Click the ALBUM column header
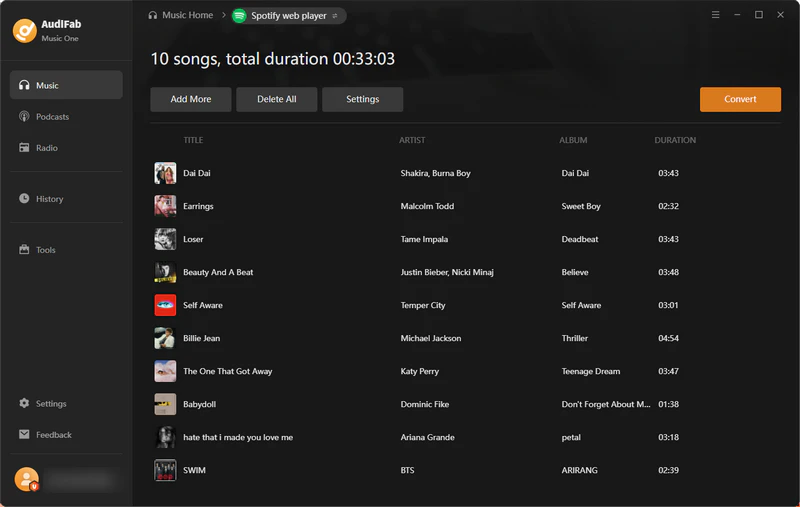Viewport: 800px width, 507px height. (573, 140)
